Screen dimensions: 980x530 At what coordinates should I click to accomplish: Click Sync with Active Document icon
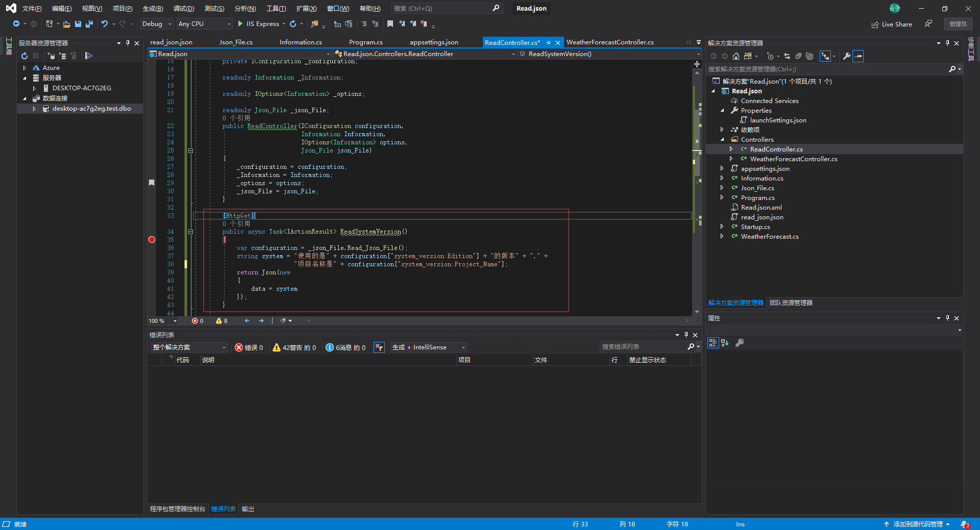[x=787, y=56]
